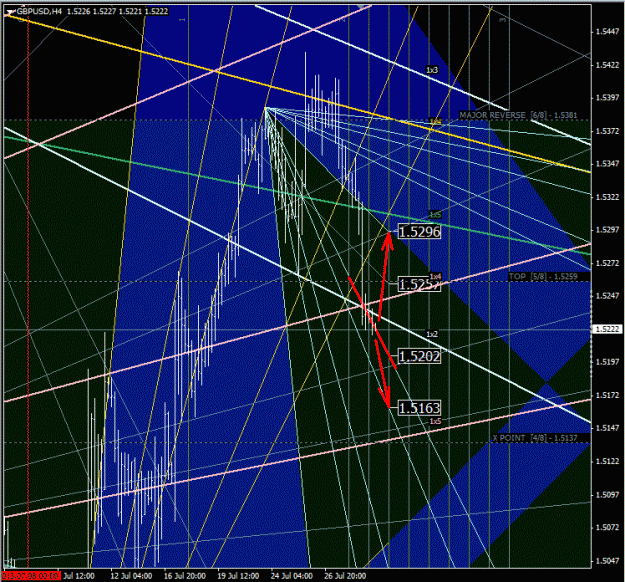625x582 pixels.
Task: Click the 24 Jul 04:00 time axis label
Action: pyautogui.click(x=291, y=576)
